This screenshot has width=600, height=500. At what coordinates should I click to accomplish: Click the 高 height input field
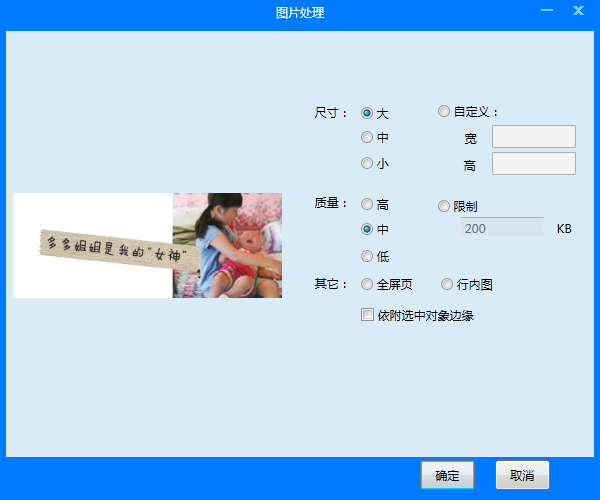point(533,163)
